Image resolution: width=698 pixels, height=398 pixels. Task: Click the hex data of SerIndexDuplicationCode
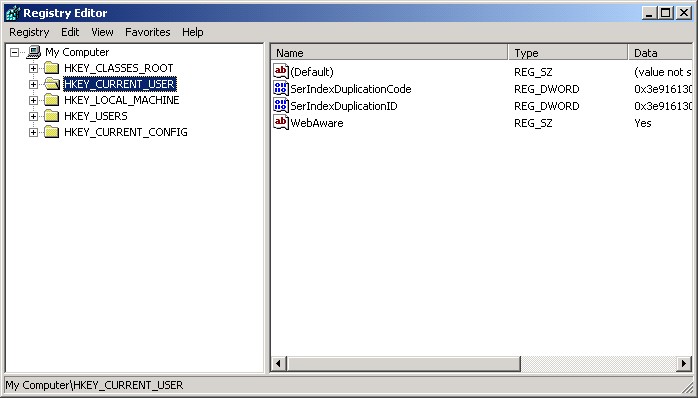663,89
